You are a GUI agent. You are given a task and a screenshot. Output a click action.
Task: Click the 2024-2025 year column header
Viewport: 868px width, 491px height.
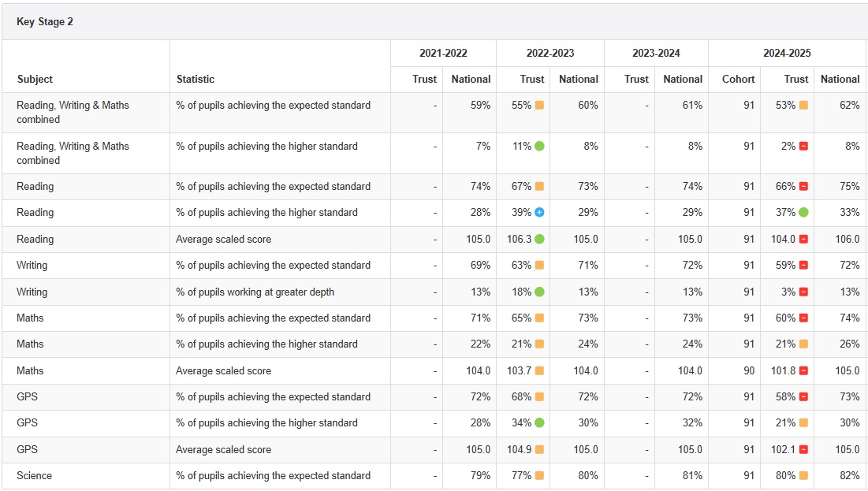point(786,54)
